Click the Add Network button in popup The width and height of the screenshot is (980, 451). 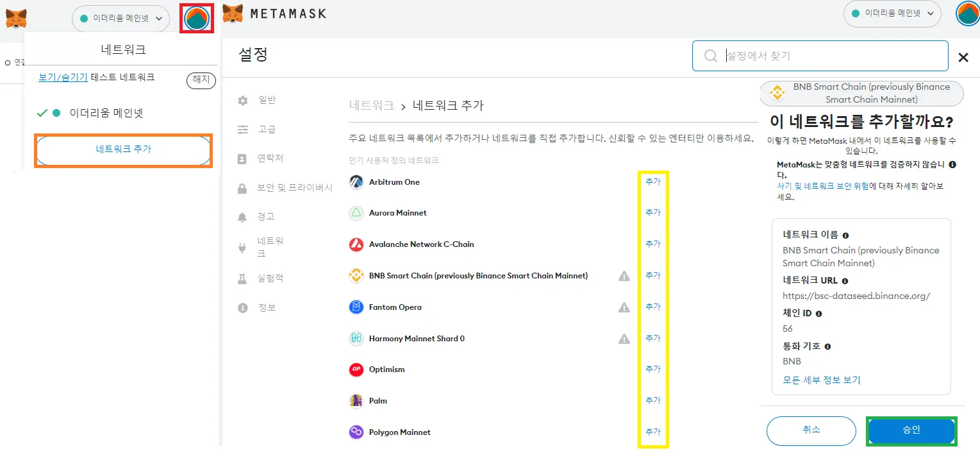pos(124,149)
